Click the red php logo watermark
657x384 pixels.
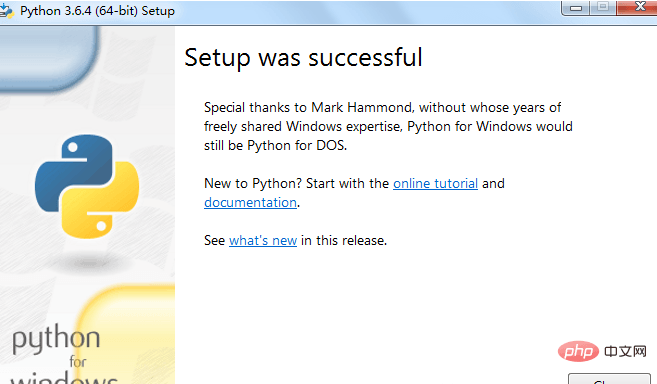[578, 351]
